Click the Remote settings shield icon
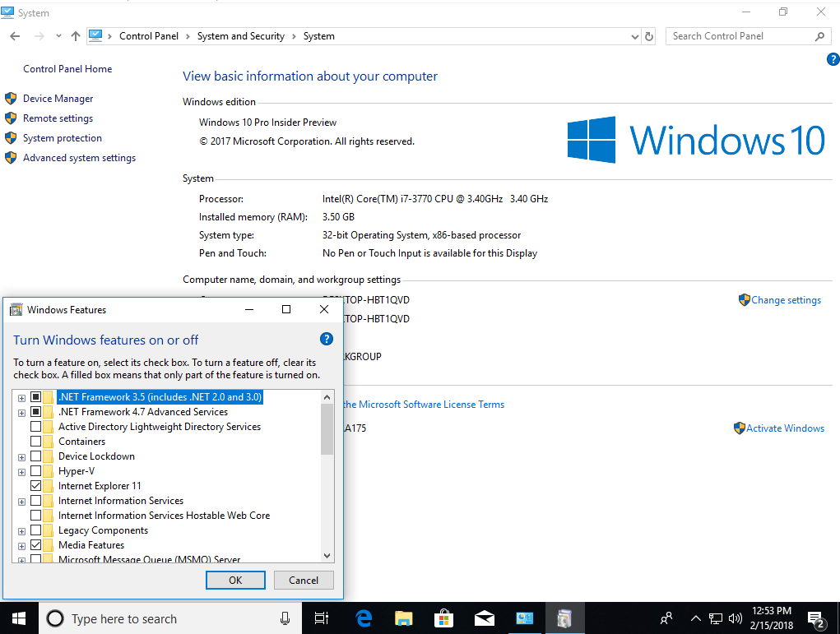This screenshot has height=634, width=840. 11,118
